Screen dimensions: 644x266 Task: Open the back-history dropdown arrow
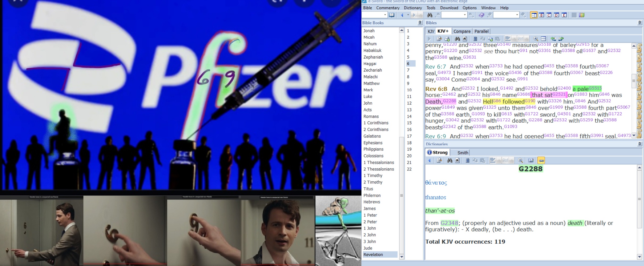pyautogui.click(x=408, y=15)
